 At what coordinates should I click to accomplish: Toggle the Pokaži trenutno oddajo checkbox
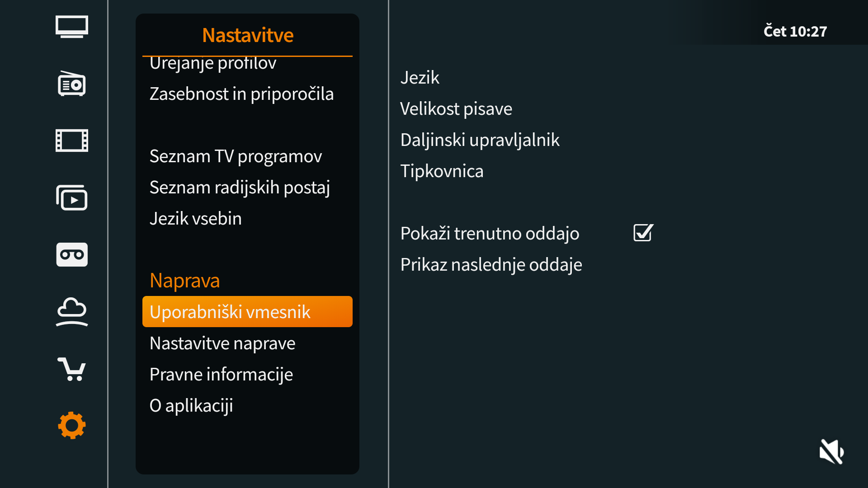click(x=643, y=233)
